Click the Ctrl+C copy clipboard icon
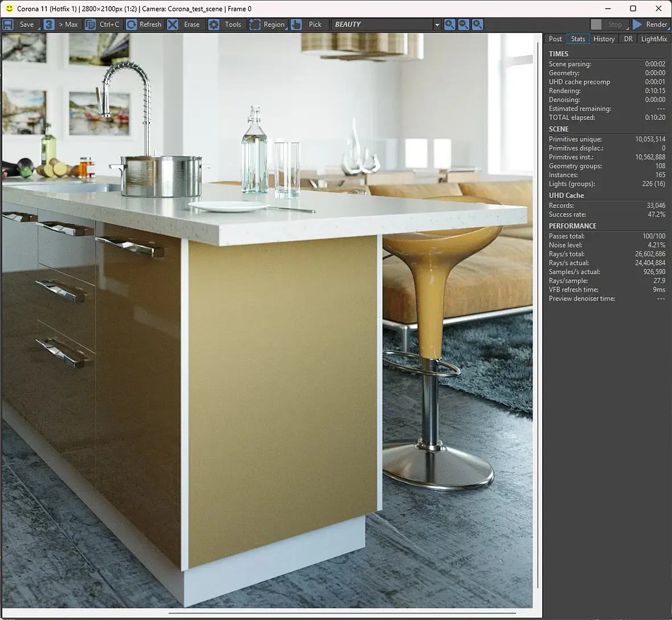 pyautogui.click(x=90, y=25)
